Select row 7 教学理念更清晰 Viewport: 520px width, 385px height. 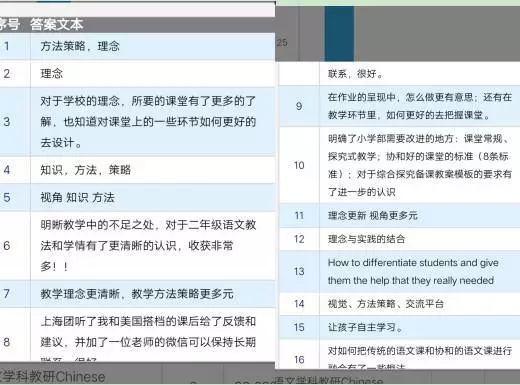137,294
